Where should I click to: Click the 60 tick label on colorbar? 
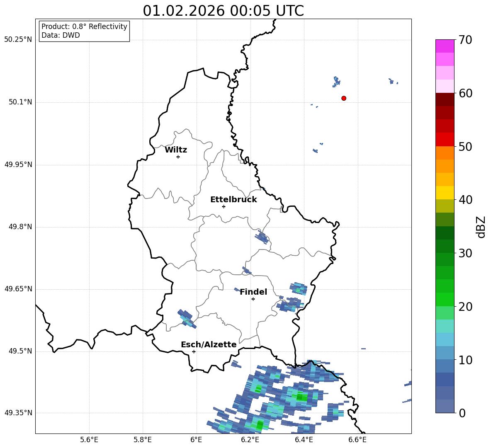click(465, 93)
